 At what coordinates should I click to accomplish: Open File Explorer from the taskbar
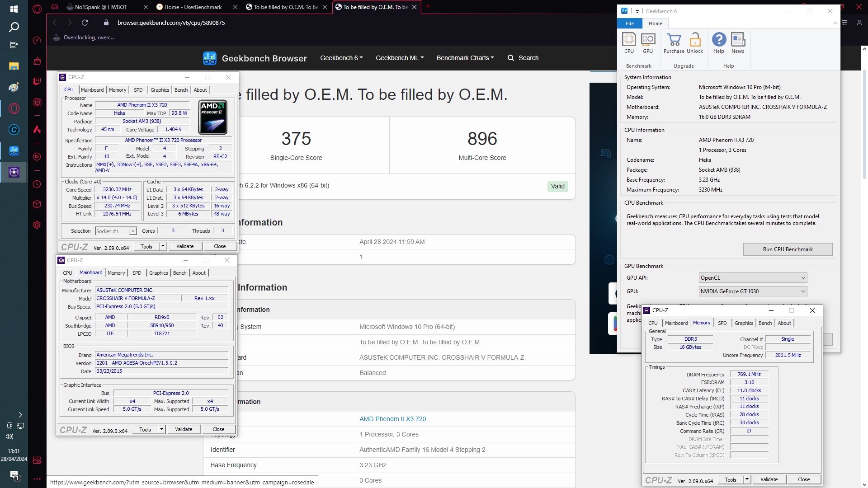coord(14,66)
